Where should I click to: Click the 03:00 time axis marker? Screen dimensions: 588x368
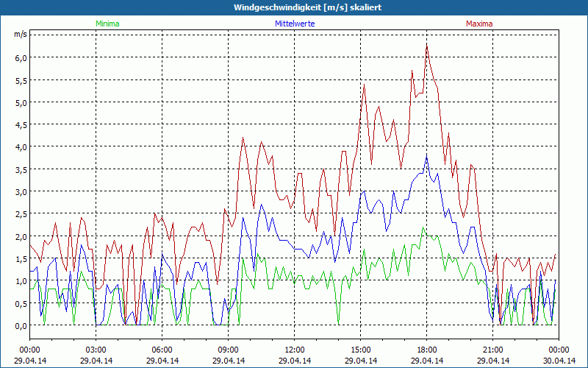click(x=96, y=350)
